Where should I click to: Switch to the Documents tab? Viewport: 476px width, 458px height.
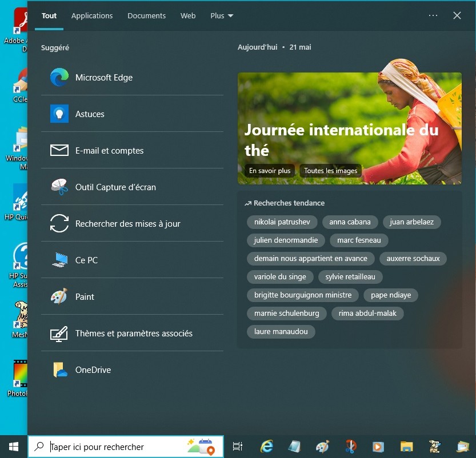tap(147, 16)
